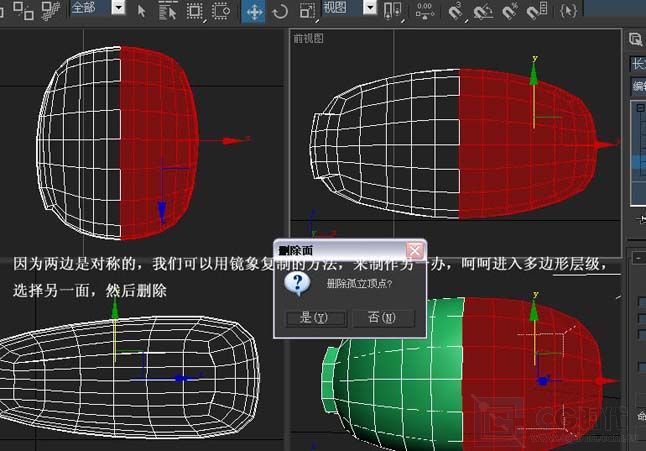Viewport: 646px width, 451px height.
Task: Click blue axis gizmo arrow in top-left viewport
Action: (162, 212)
